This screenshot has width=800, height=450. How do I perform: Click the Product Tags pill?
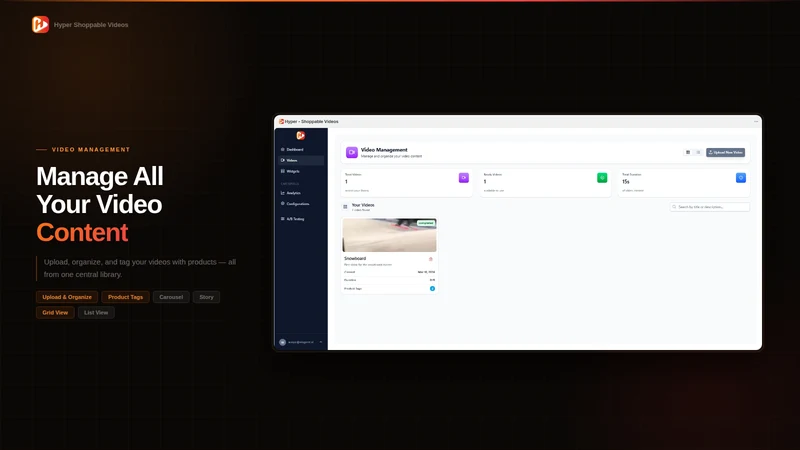point(126,297)
